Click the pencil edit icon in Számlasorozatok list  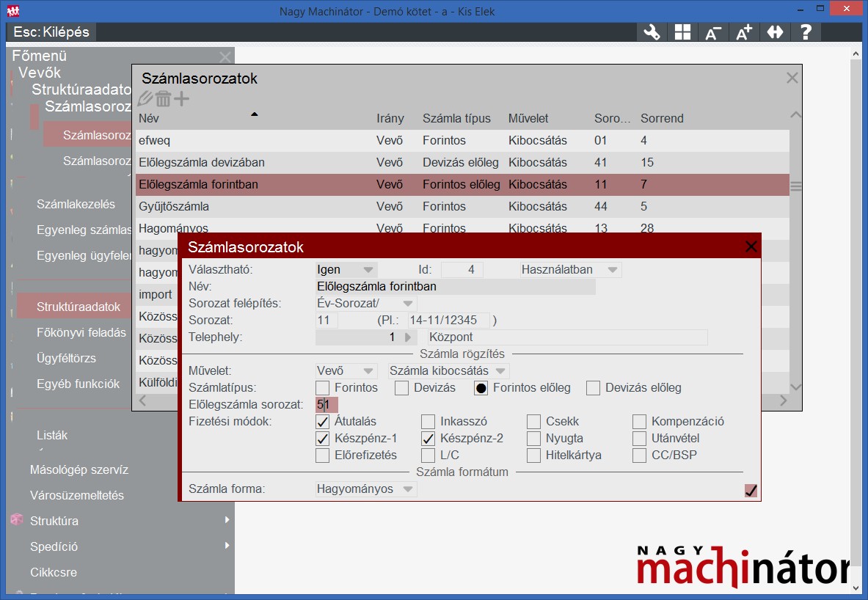pos(145,98)
